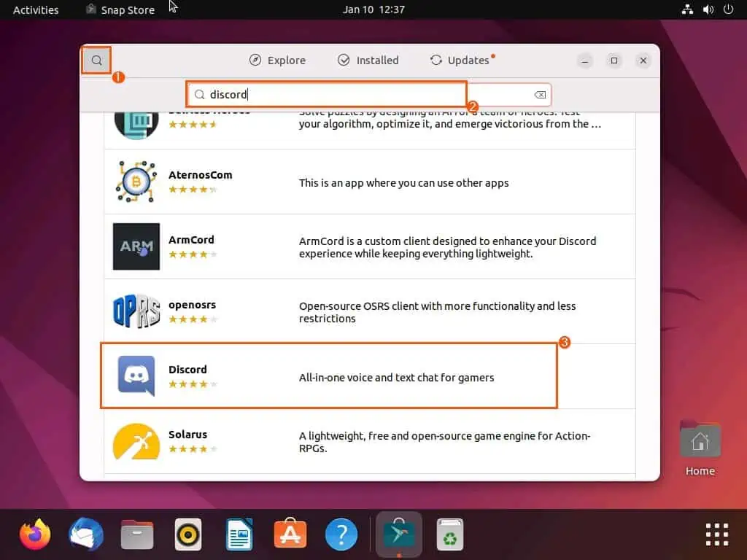Open the clock and calendar panel
The height and width of the screenshot is (560, 747).
(373, 9)
